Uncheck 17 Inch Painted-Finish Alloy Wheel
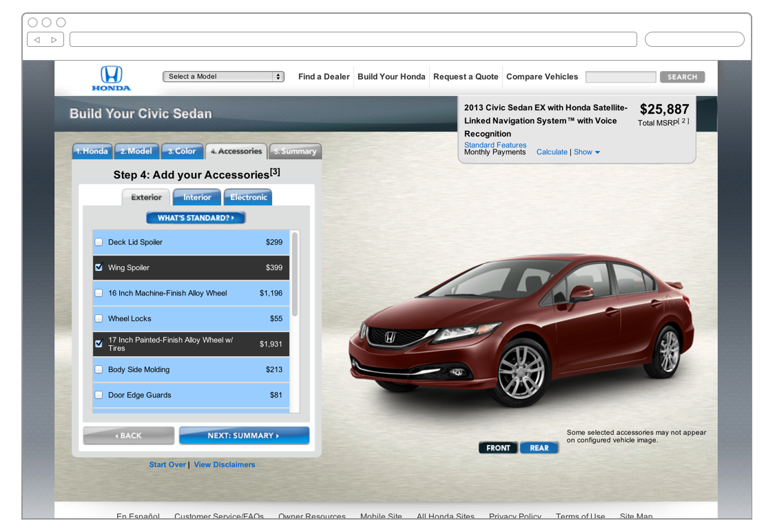Image resolution: width=775 pixels, height=532 pixels. click(x=99, y=344)
